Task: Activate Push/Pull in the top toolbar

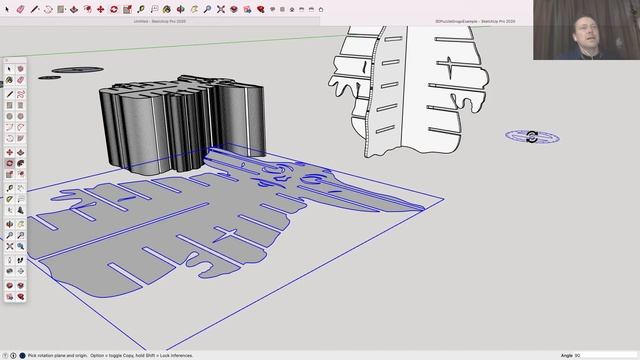Action: tap(74, 9)
